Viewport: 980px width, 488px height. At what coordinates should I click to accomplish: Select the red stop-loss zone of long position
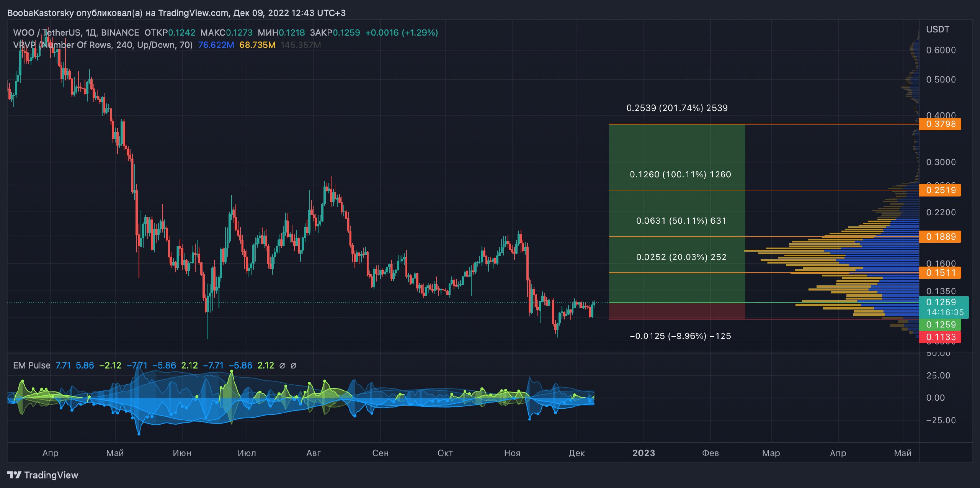[677, 311]
